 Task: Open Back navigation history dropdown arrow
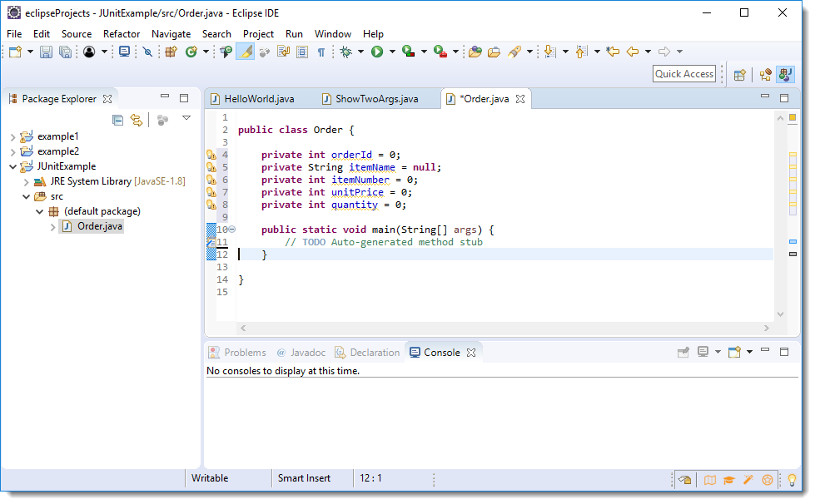[x=649, y=52]
